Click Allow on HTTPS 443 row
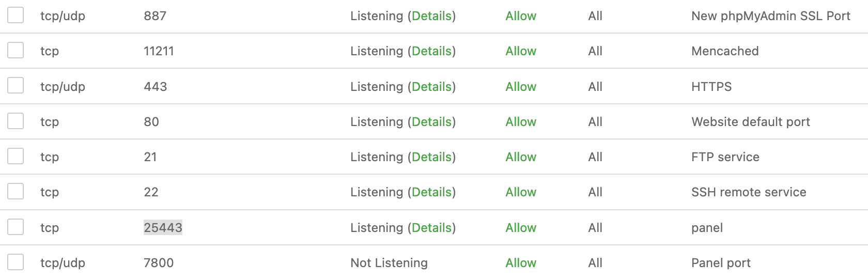Screen dimensions: 868x279 click(521, 86)
